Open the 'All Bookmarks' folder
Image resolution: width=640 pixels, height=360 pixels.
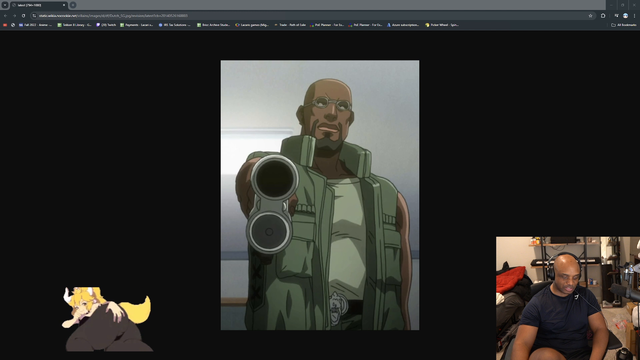(624, 25)
